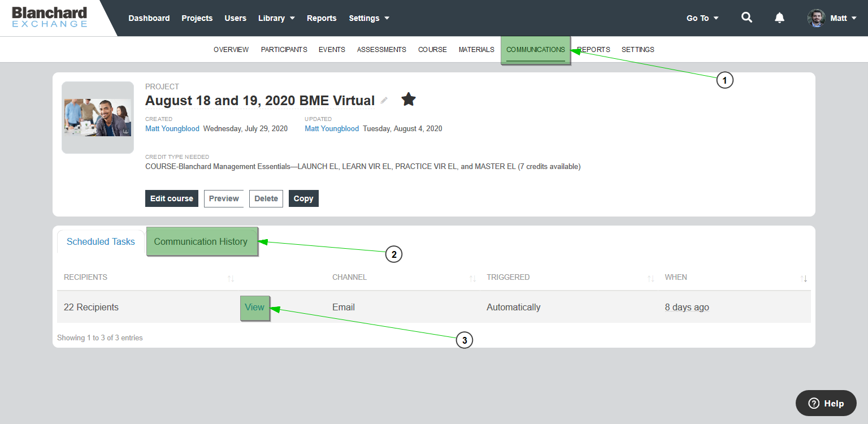Viewport: 868px width, 424px height.
Task: Click the credit type needed course text
Action: [x=363, y=167]
